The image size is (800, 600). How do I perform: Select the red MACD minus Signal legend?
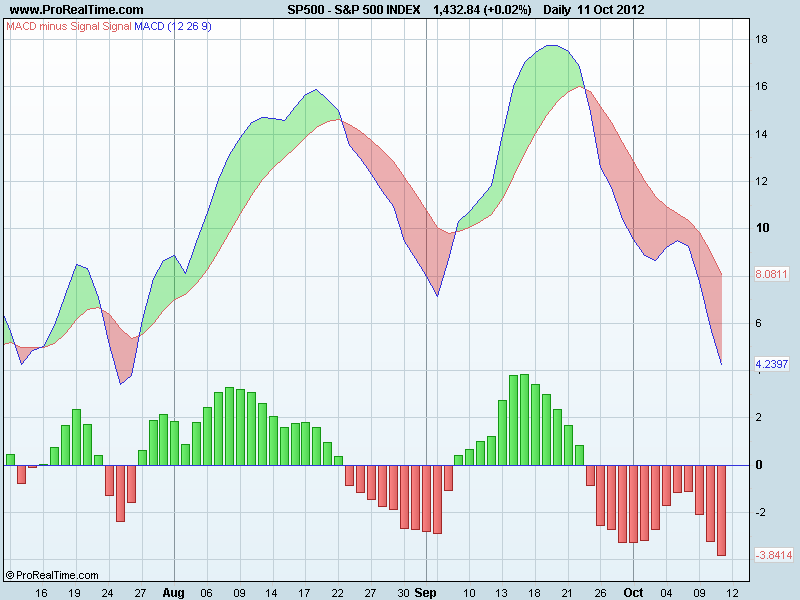tap(69, 26)
